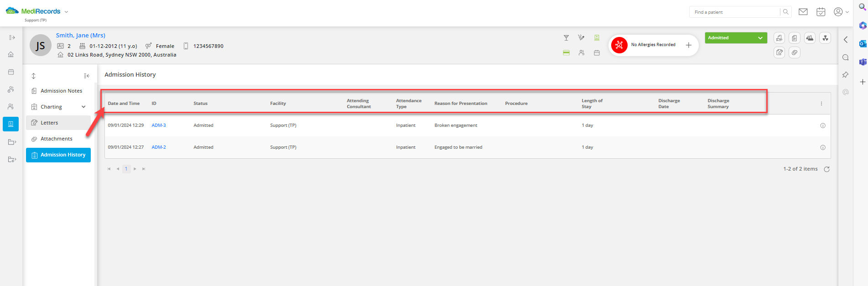Add an allergy with the plus icon
This screenshot has width=868, height=286.
coord(689,45)
